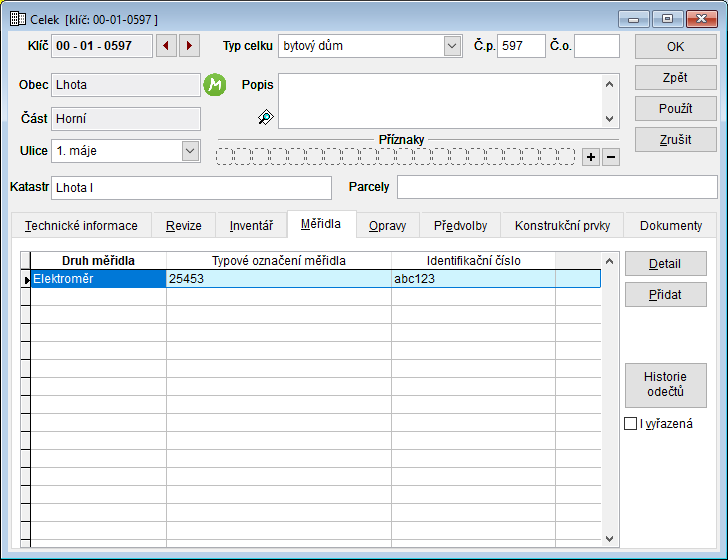Click into the Parcely input field
This screenshot has height=560, width=728.
pos(556,187)
